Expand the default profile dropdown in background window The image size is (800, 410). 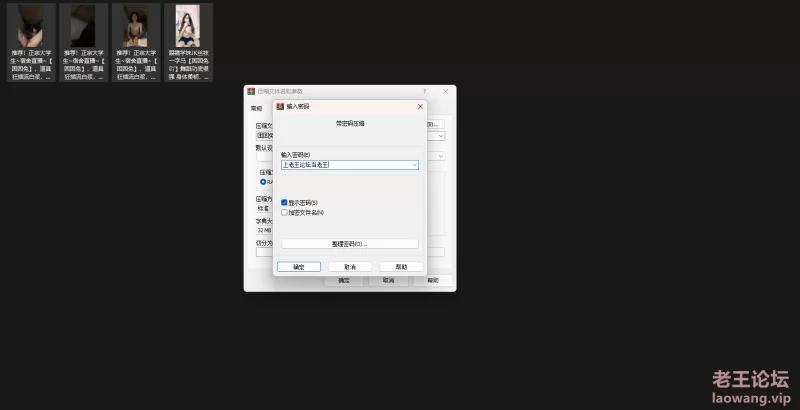click(x=441, y=156)
